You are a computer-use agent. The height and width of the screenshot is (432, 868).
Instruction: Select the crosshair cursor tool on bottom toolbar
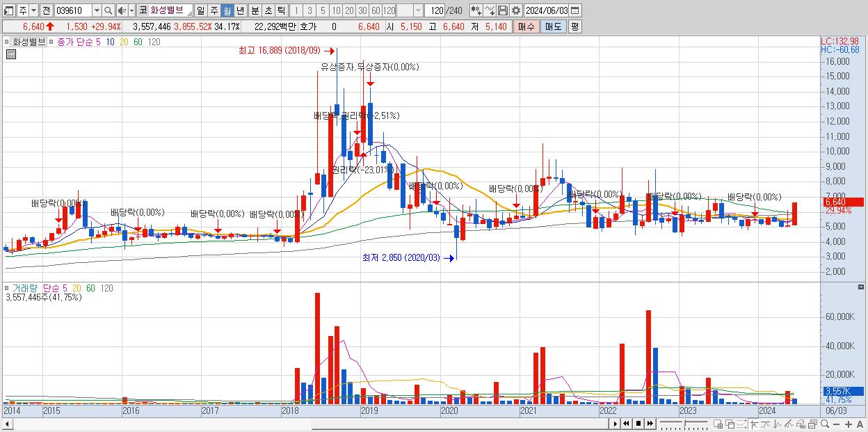point(755,424)
